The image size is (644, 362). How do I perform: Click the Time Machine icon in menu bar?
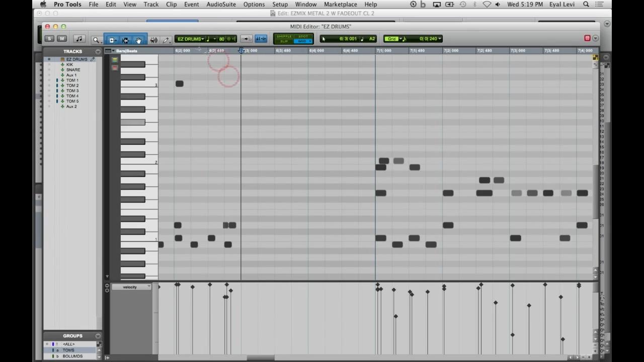[x=462, y=4]
